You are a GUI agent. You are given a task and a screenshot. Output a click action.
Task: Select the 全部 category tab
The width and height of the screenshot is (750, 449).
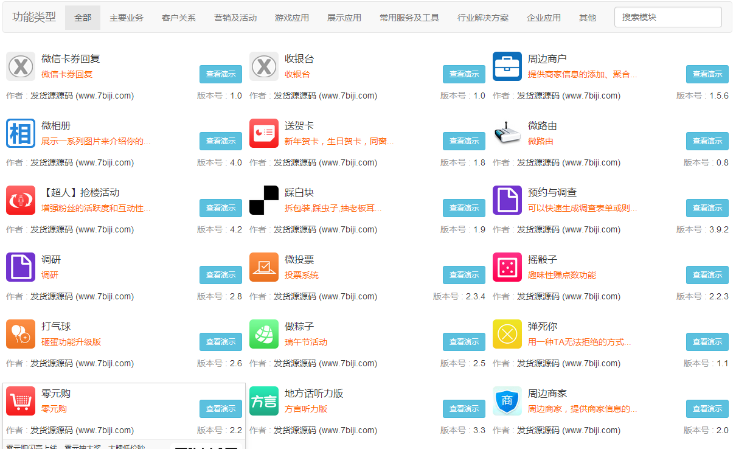(83, 18)
